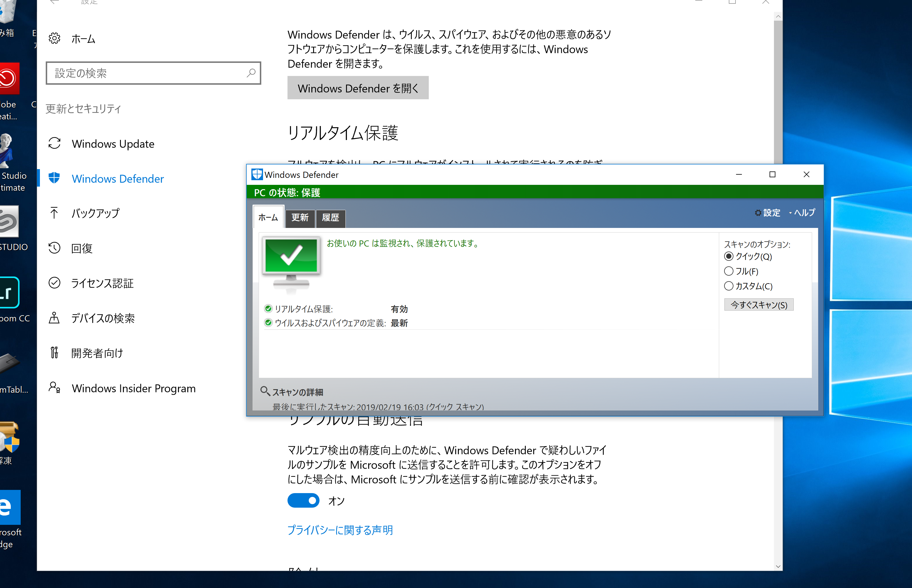
Task: Click the Windows Defender shield icon in sidebar
Action: (54, 178)
